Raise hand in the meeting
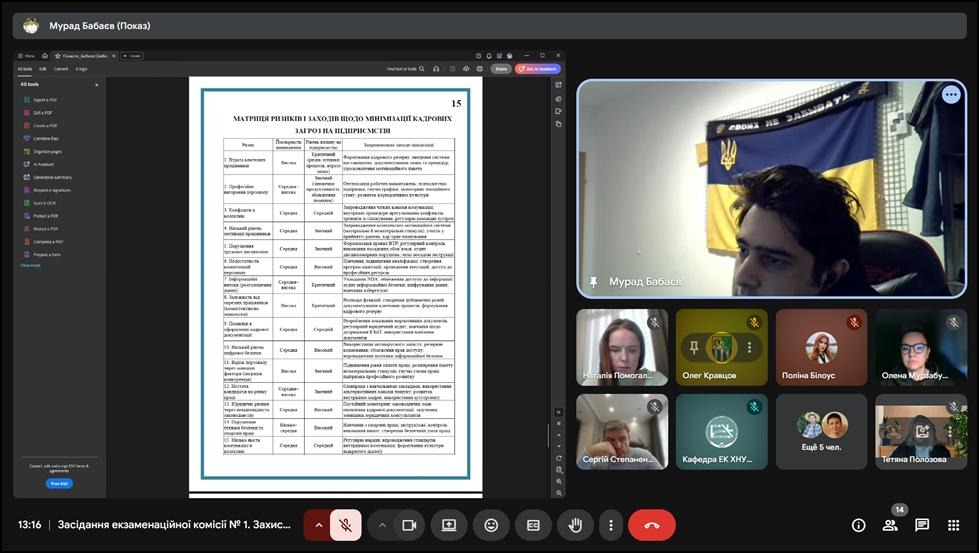Image resolution: width=979 pixels, height=553 pixels. coord(575,525)
